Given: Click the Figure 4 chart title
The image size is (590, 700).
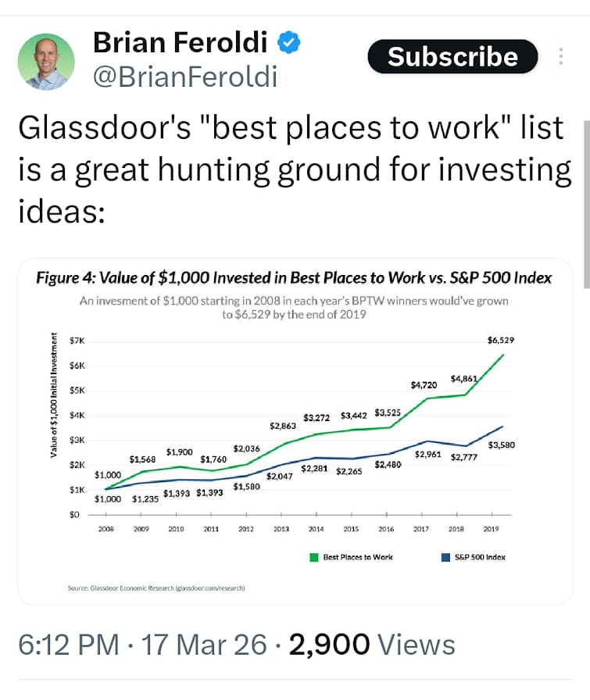Looking at the screenshot, I should (x=295, y=278).
